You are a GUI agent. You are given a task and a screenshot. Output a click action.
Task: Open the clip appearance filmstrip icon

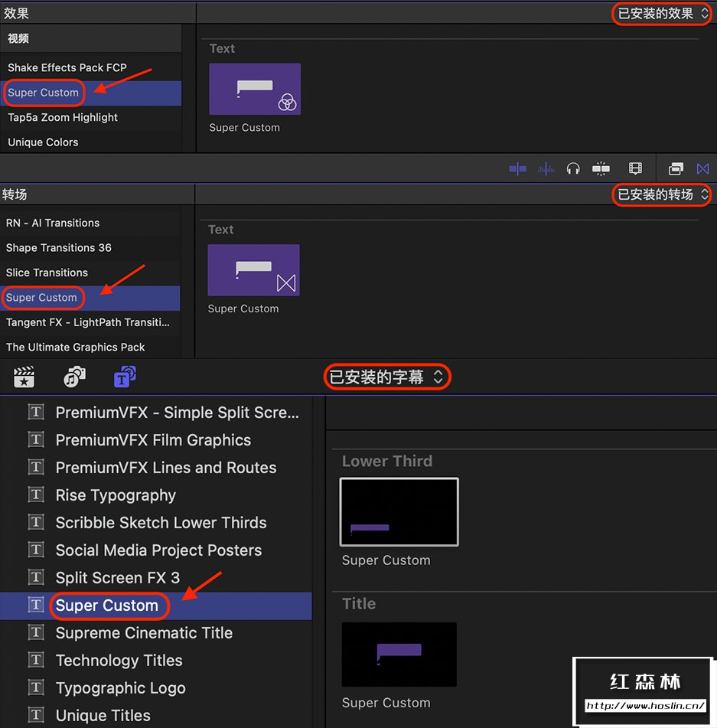tap(635, 168)
